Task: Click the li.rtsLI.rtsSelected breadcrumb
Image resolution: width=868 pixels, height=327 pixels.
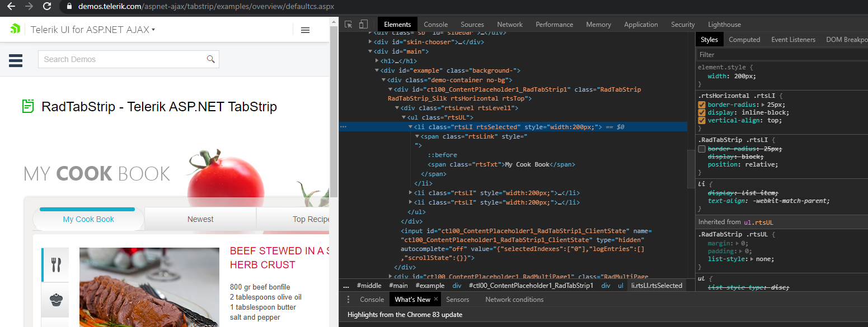Action: [656, 286]
